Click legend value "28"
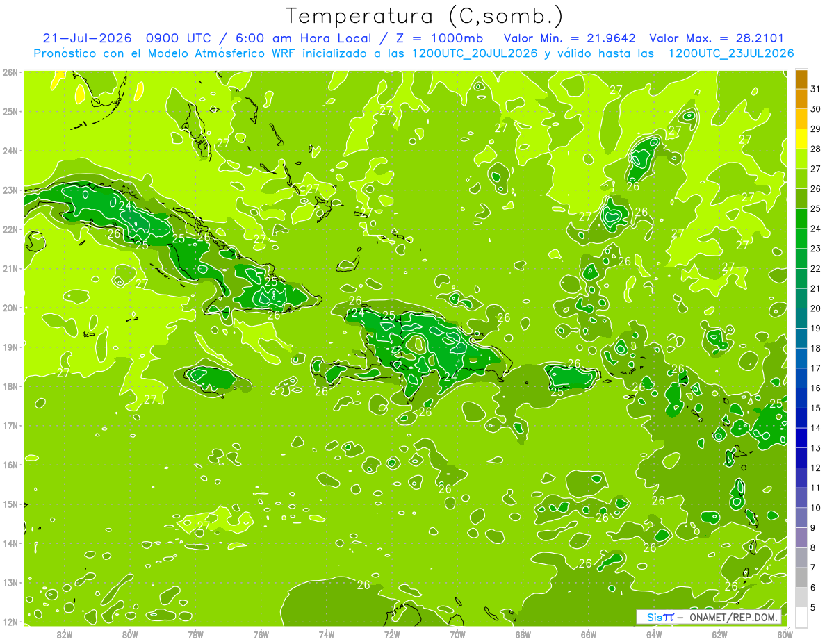Screen dimensions: 834x644 (816, 149)
